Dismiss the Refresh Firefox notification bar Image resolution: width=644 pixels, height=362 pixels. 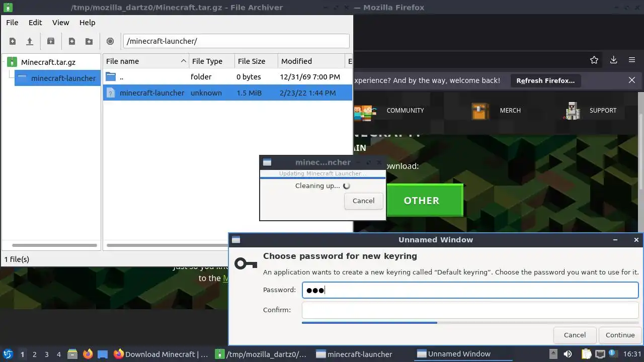pyautogui.click(x=632, y=80)
